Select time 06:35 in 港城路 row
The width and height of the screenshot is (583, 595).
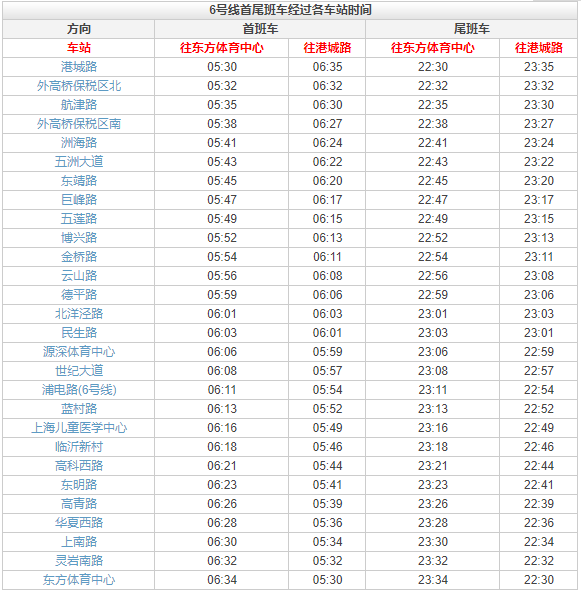tap(328, 67)
